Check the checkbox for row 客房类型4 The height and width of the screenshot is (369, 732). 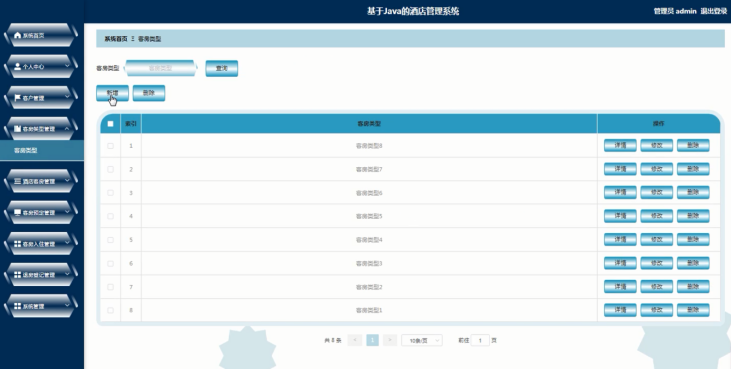(x=111, y=240)
